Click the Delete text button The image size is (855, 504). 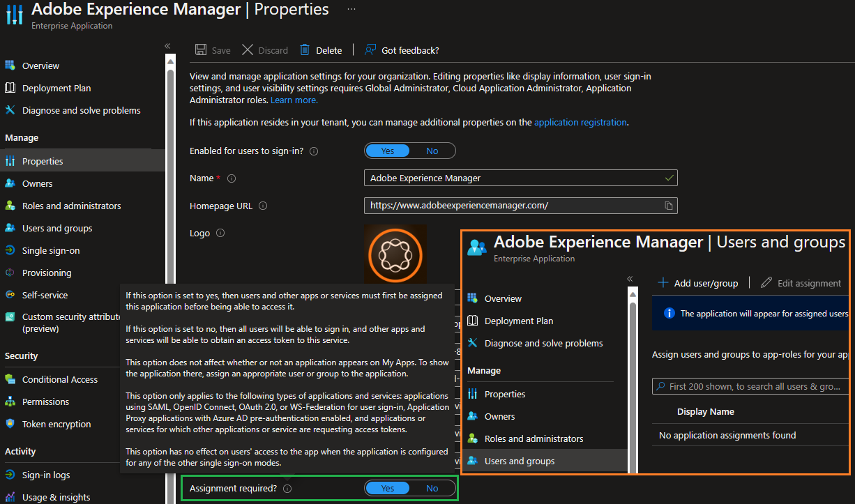(x=329, y=50)
